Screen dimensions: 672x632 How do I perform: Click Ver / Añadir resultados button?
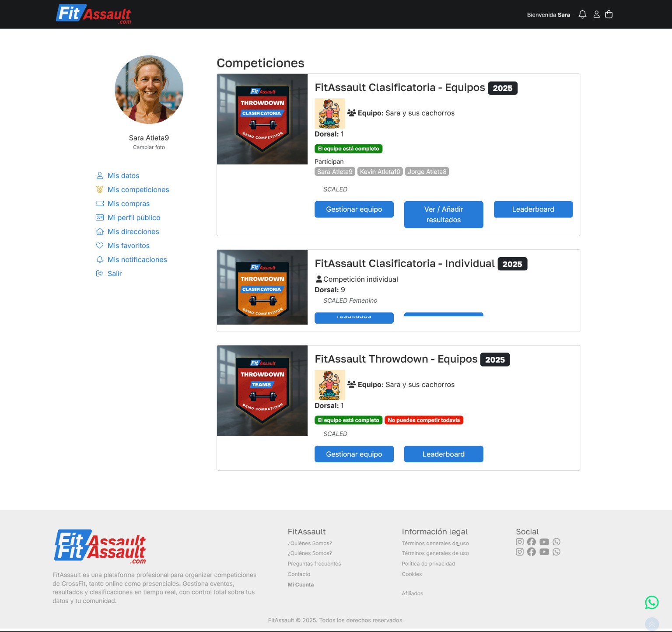click(444, 214)
